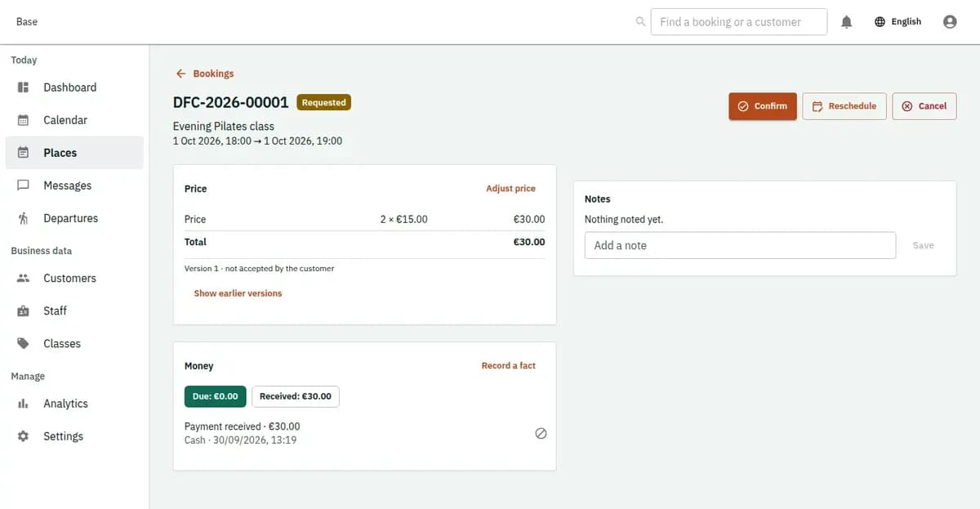980x509 pixels.
Task: Open Messages via its speech-bubble icon
Action: [x=24, y=185]
